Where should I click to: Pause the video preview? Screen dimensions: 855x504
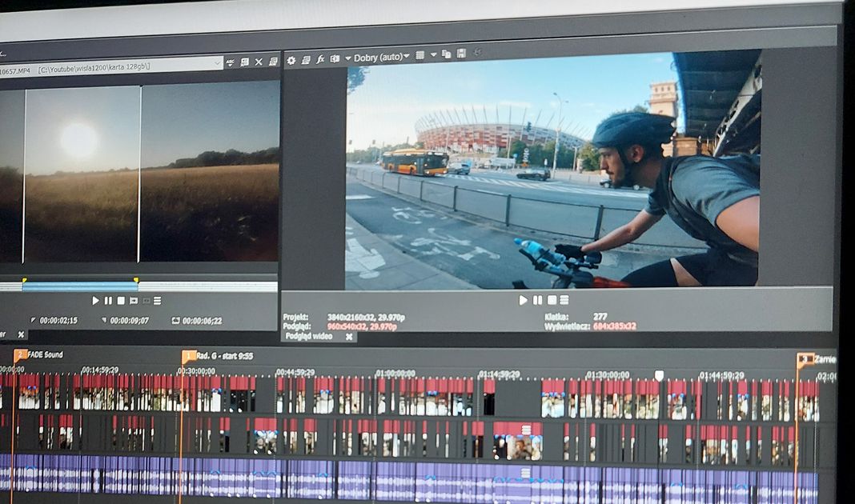[537, 300]
